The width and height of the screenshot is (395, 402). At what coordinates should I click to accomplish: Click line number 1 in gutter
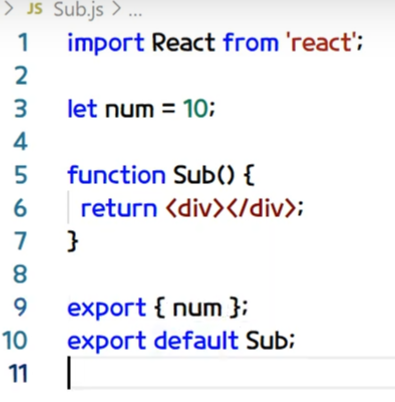click(x=23, y=43)
